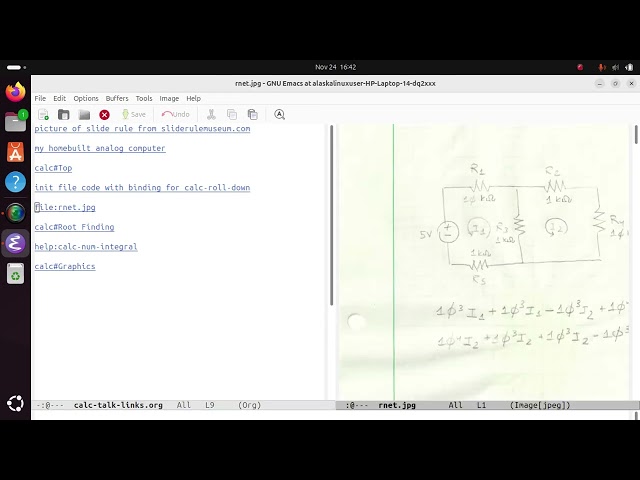Click the rnet.jpg buffer name in mode line

point(397,405)
